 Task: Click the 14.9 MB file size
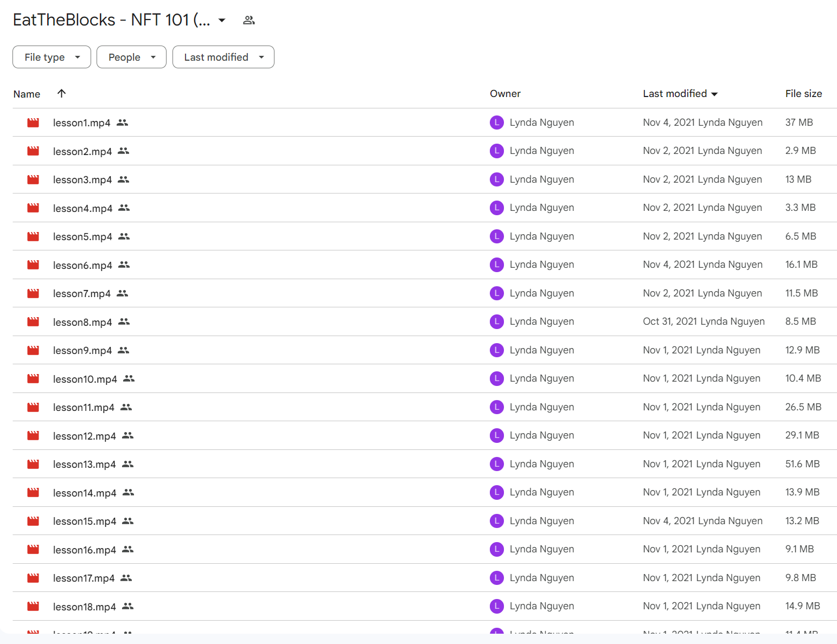coord(802,606)
